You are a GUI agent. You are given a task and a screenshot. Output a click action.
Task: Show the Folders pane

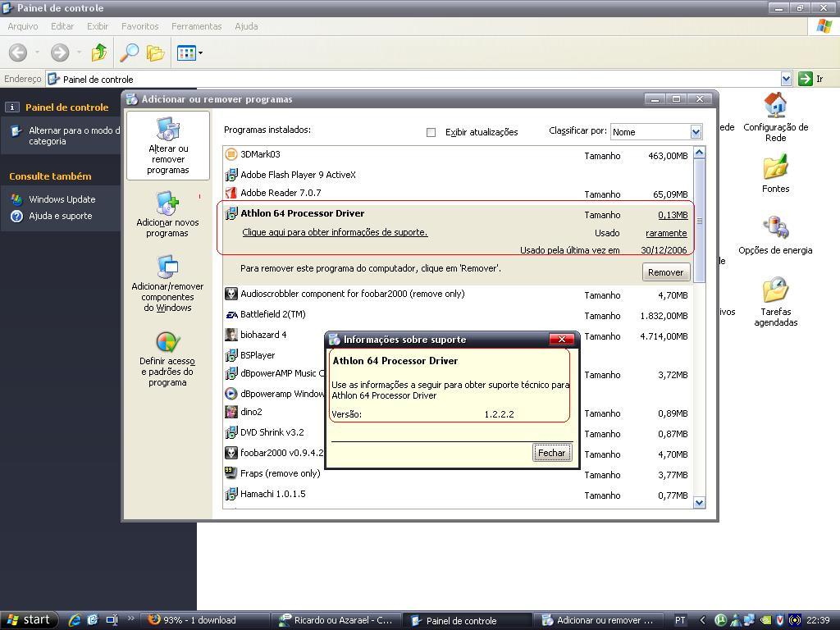click(x=155, y=52)
